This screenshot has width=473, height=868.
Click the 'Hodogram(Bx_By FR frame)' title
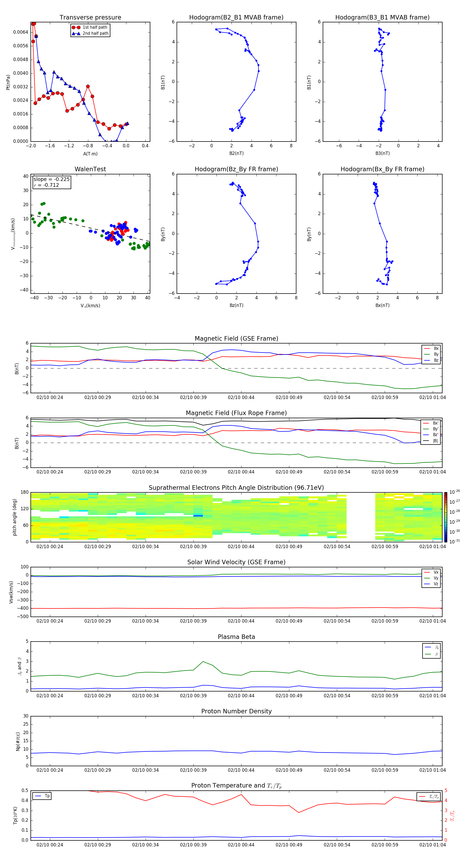pos(382,169)
